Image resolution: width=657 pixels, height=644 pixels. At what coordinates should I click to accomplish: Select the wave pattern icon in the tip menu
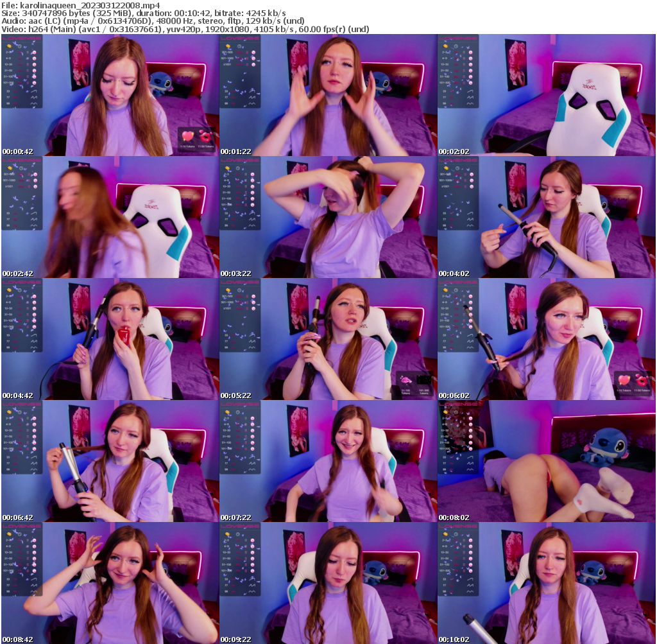click(33, 98)
